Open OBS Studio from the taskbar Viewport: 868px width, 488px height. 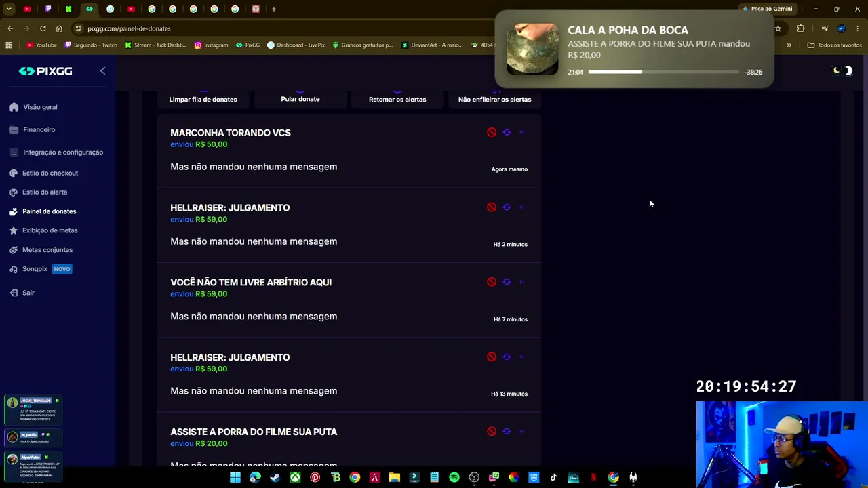(474, 478)
